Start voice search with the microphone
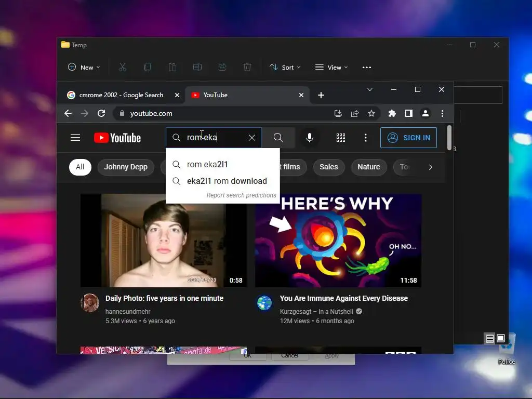Image resolution: width=532 pixels, height=399 pixels. click(310, 137)
